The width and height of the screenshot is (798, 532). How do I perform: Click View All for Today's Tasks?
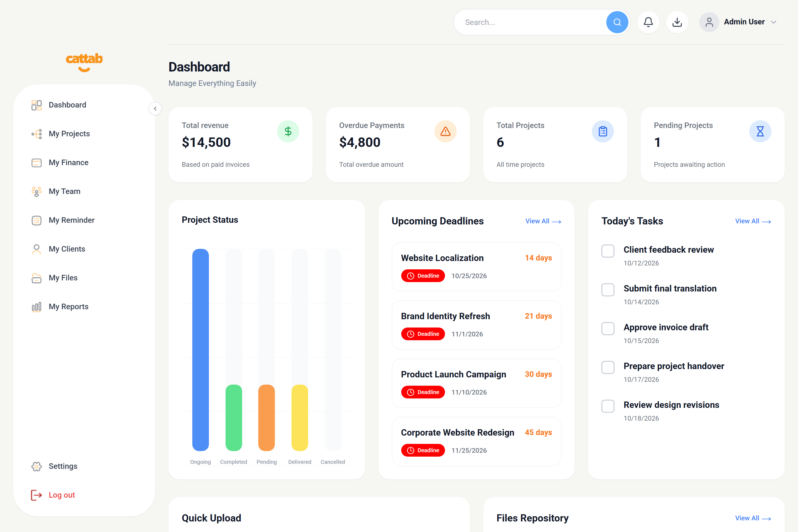coord(753,221)
